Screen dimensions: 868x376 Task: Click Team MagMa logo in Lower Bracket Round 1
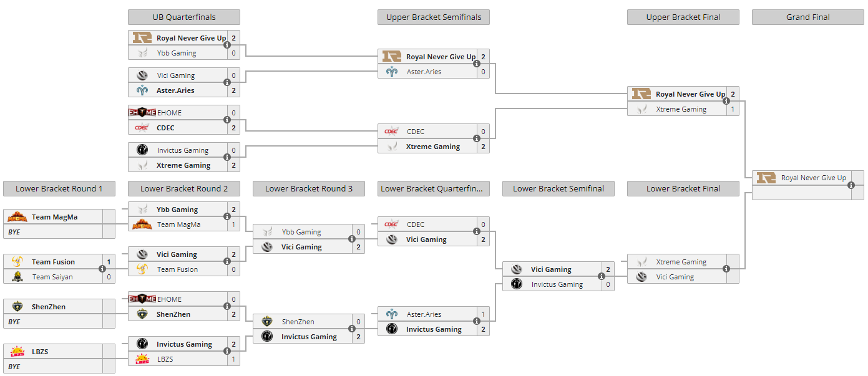[x=17, y=217]
